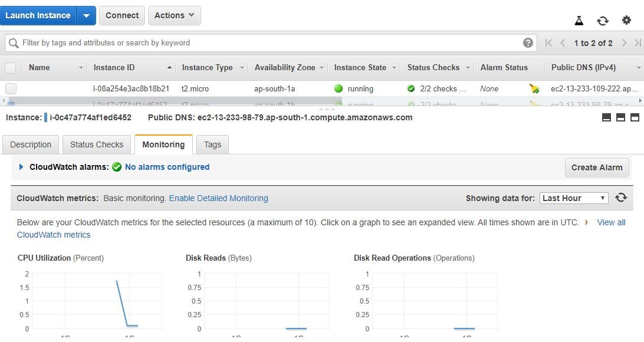Go to previous page of instances

[563, 42]
